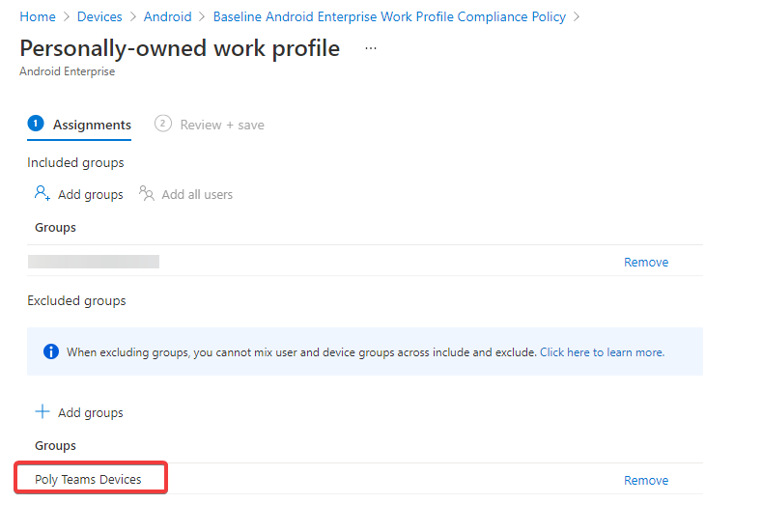Click the Android Enterprise subtitle

click(x=67, y=71)
